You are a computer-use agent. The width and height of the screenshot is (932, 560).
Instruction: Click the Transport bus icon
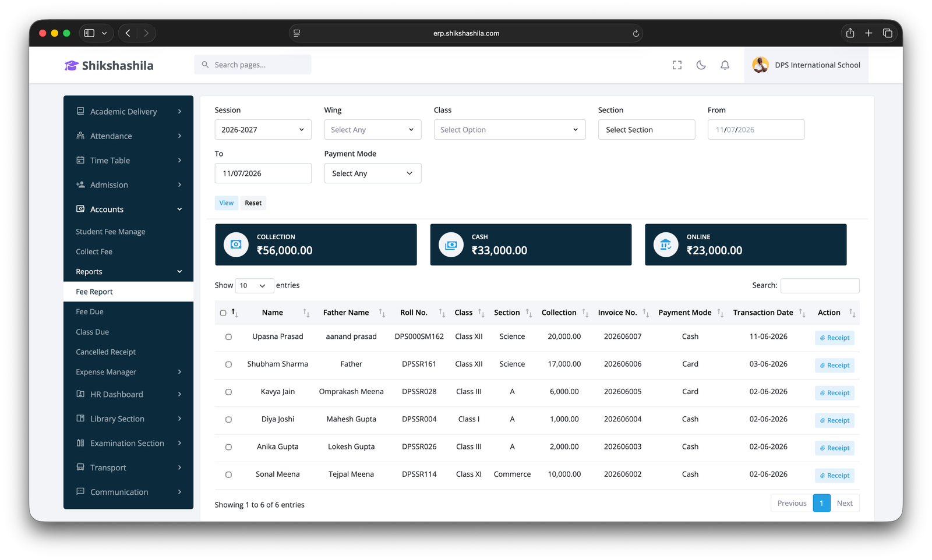[80, 467]
